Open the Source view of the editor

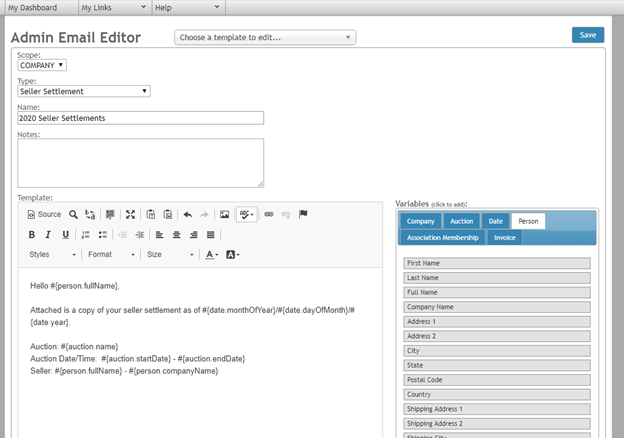pyautogui.click(x=44, y=214)
